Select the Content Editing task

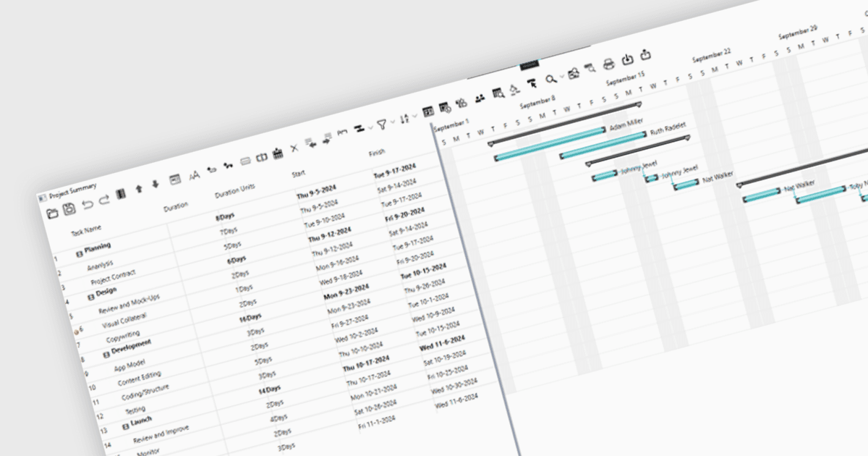(x=139, y=379)
